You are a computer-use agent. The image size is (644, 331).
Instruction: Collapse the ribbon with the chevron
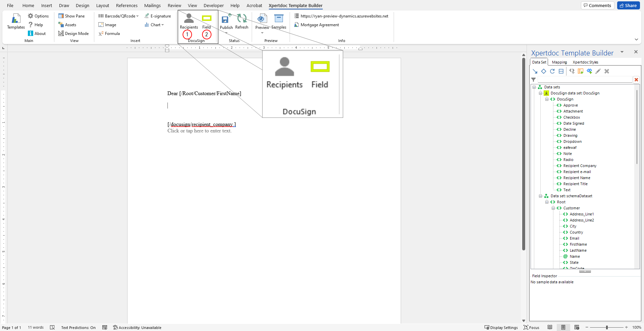(636, 39)
